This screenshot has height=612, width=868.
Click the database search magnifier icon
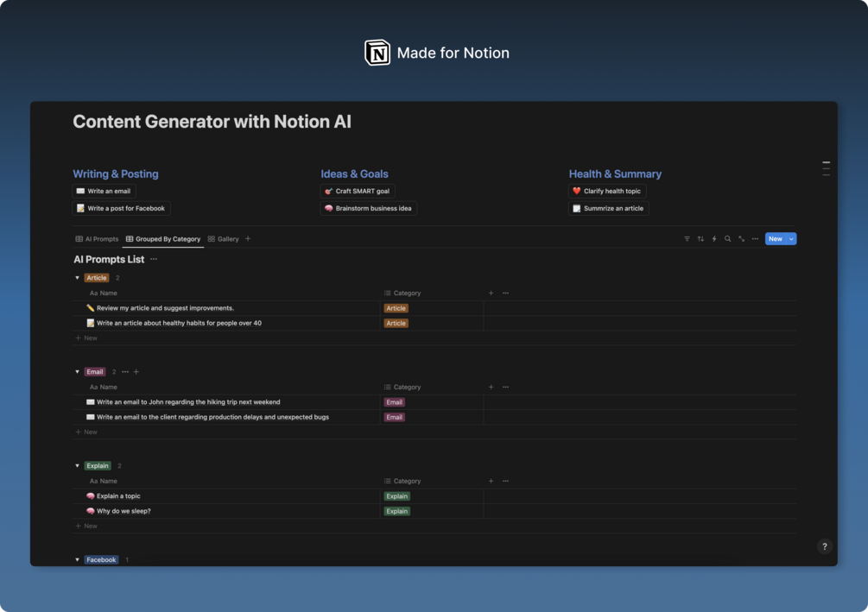coord(728,239)
